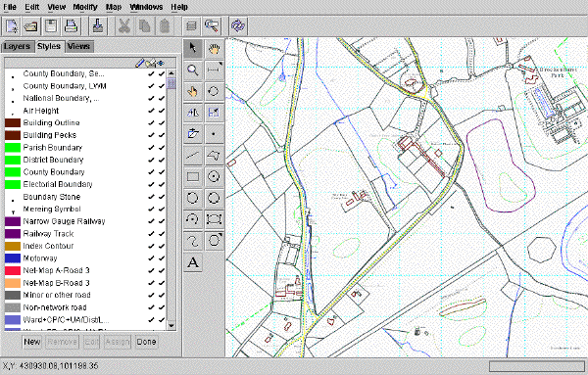The width and height of the screenshot is (588, 375).
Task: Select the Arc drawing tool
Action: [x=193, y=219]
